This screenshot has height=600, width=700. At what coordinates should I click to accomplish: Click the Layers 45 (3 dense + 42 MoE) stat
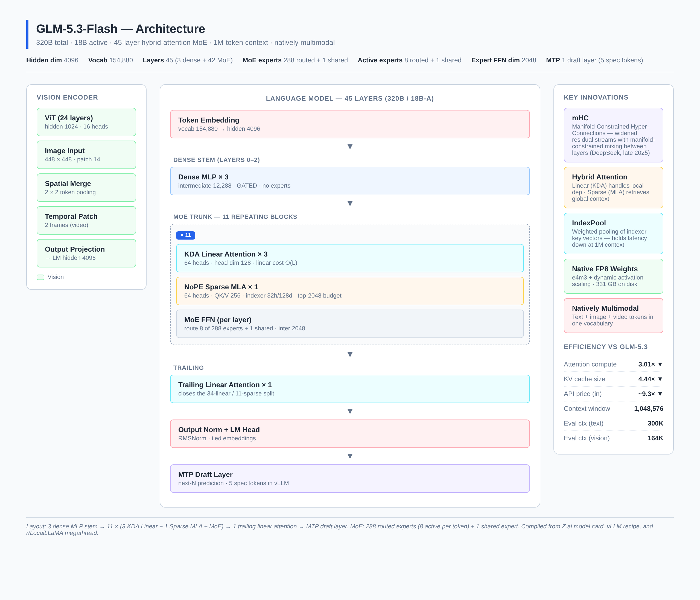188,60
